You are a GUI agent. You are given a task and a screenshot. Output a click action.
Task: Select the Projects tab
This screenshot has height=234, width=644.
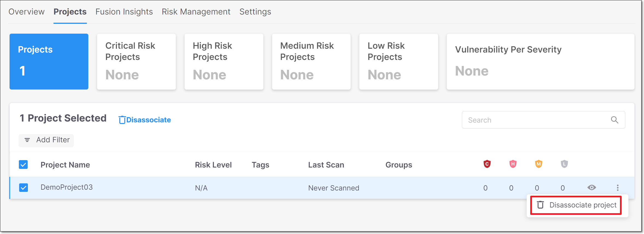click(70, 12)
